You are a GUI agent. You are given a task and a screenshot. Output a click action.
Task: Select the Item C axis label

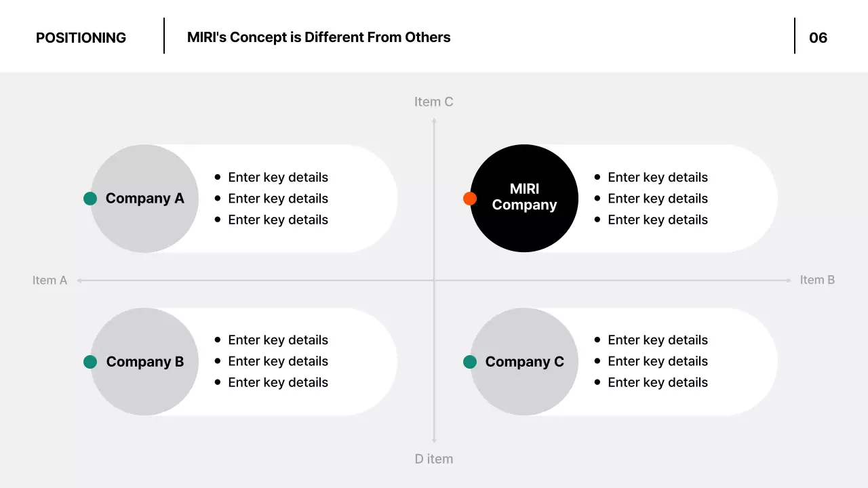[433, 102]
